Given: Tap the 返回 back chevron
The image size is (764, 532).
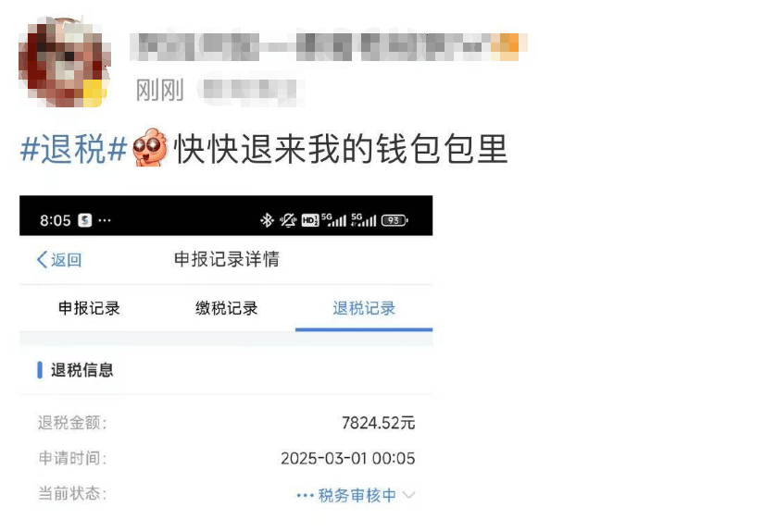Looking at the screenshot, I should [x=42, y=259].
